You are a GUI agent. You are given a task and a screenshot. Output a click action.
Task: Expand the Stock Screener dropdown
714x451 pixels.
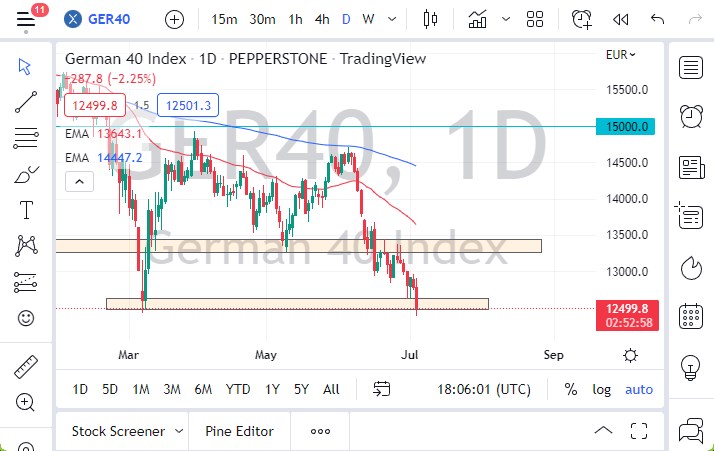pos(127,431)
